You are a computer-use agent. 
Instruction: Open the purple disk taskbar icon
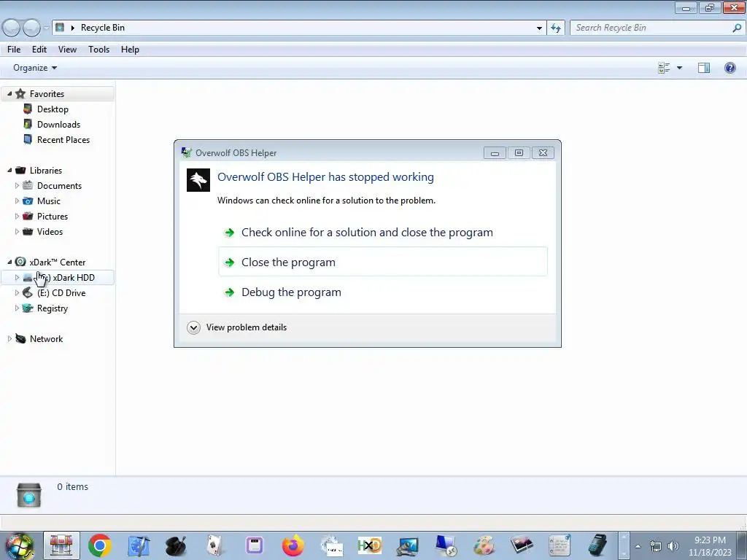(255, 545)
